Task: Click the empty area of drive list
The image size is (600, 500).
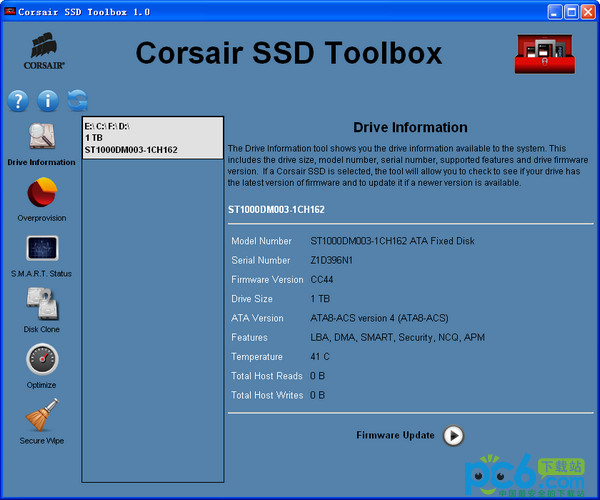Action: click(151, 320)
